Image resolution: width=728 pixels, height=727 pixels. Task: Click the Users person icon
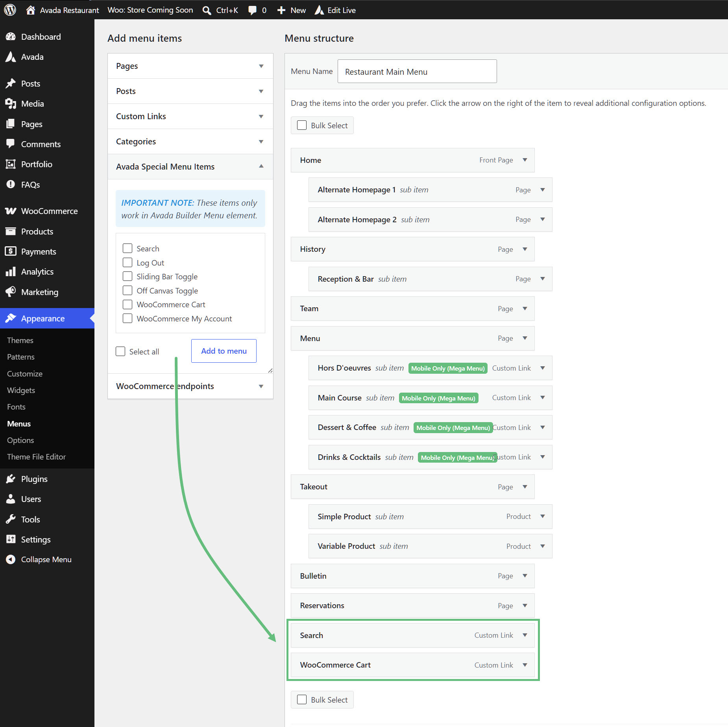[11, 499]
